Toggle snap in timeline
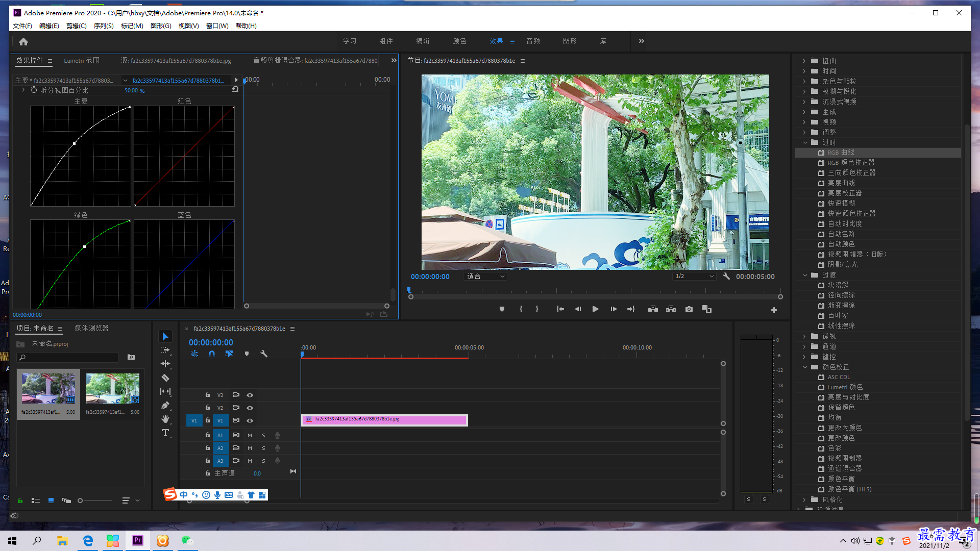 (x=212, y=354)
